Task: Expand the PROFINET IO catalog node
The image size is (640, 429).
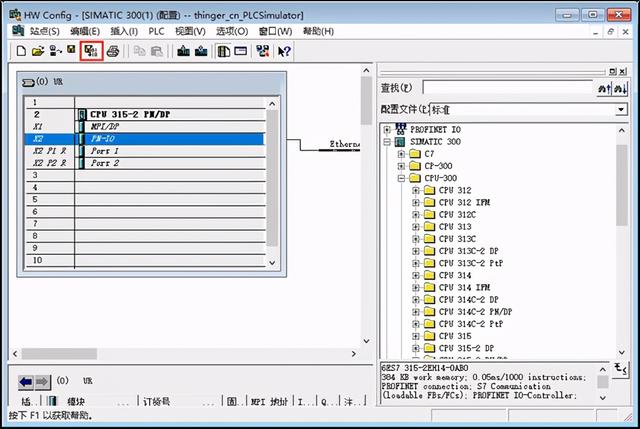Action: pyautogui.click(x=388, y=130)
